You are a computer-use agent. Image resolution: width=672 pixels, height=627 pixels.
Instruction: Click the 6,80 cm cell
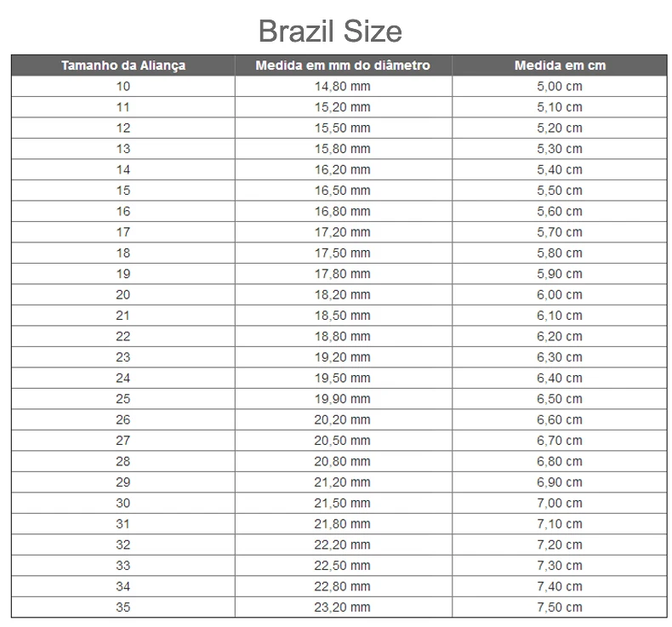pyautogui.click(x=560, y=462)
